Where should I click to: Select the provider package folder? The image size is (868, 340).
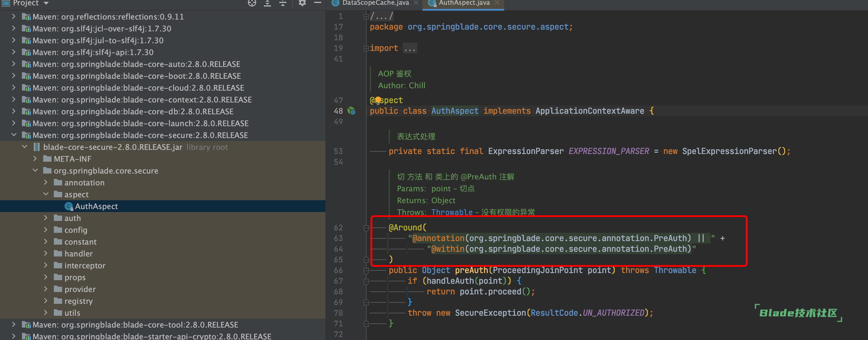click(x=80, y=289)
